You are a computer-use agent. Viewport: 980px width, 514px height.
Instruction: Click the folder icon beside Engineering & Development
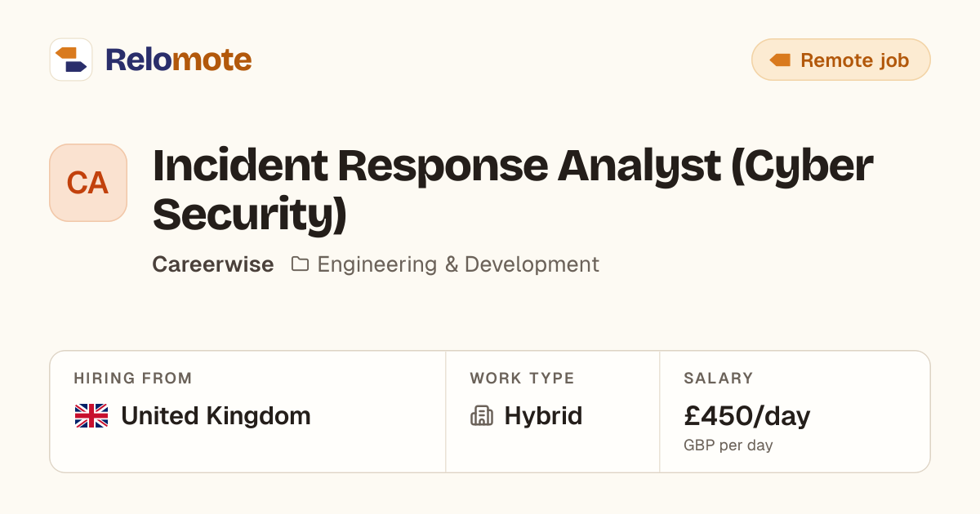tap(301, 264)
